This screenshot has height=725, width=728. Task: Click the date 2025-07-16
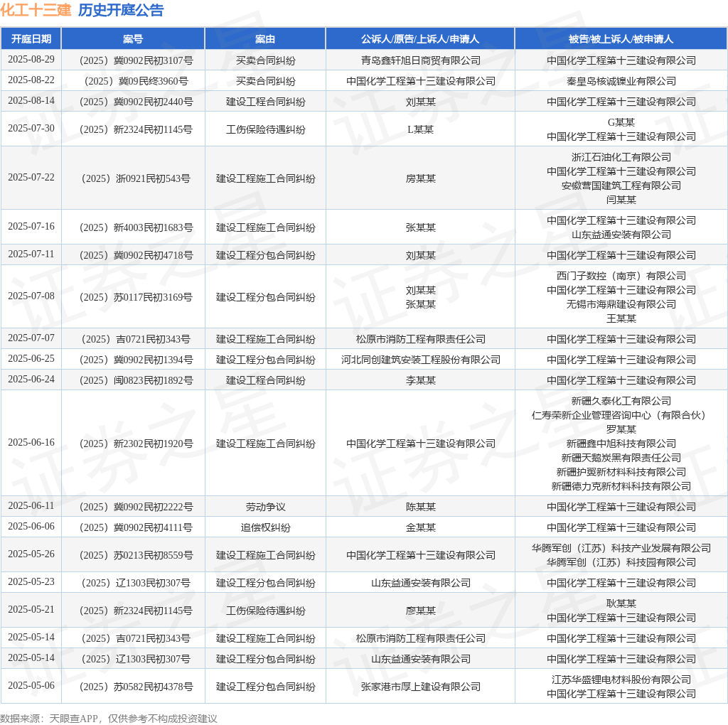pos(31,227)
